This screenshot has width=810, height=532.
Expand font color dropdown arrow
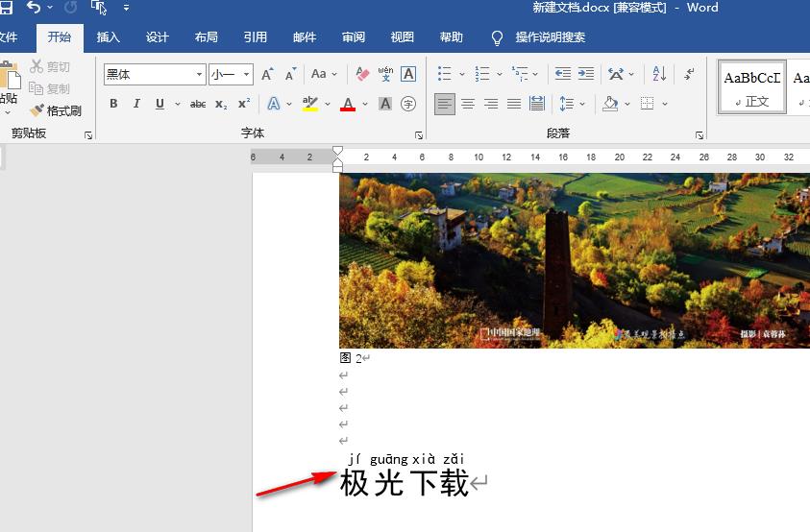(365, 104)
